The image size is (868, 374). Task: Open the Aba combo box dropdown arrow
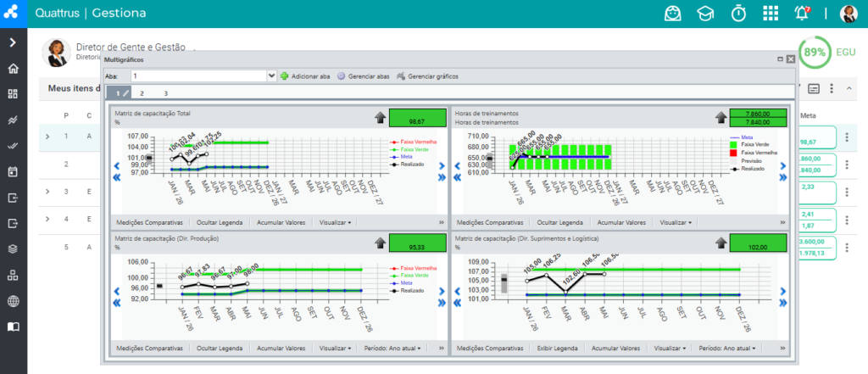pos(271,76)
